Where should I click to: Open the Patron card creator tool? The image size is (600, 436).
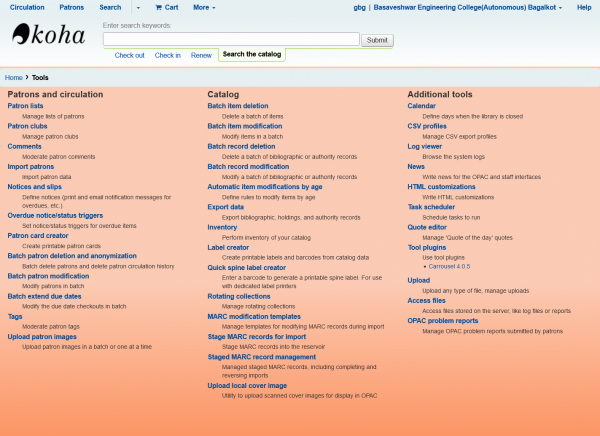click(x=39, y=236)
